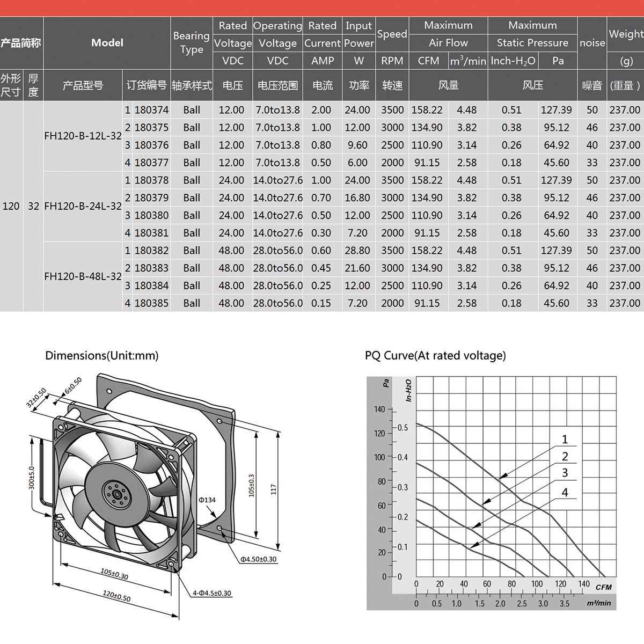The height and width of the screenshot is (644, 644).
Task: Select order number 180377
Action: click(151, 163)
